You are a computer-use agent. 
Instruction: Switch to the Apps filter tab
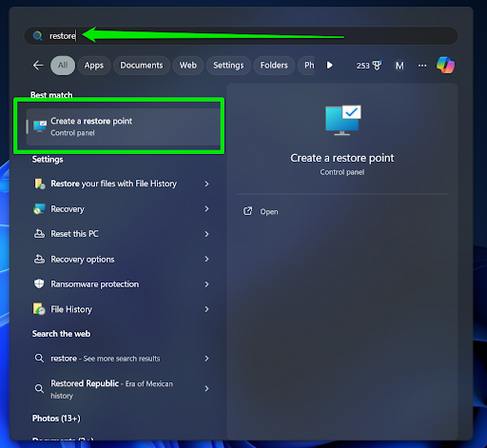pyautogui.click(x=94, y=66)
